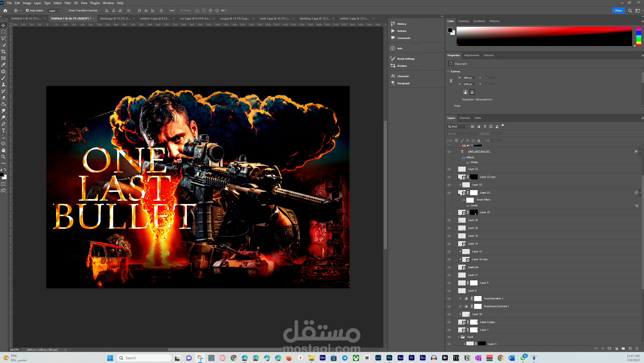
Task: Click the foreground color swatch in Color panel
Action: [450, 30]
